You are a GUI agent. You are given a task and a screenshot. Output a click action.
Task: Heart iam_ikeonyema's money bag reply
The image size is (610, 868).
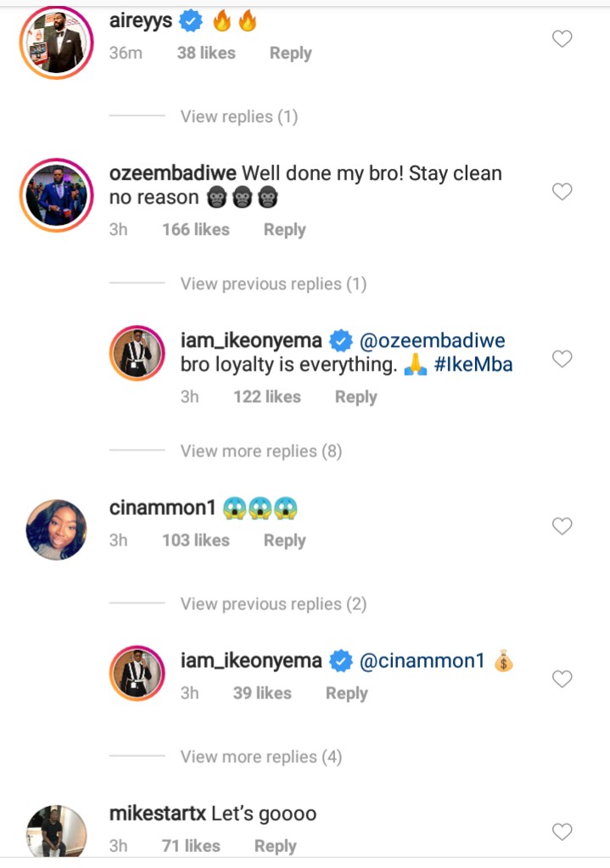562,679
